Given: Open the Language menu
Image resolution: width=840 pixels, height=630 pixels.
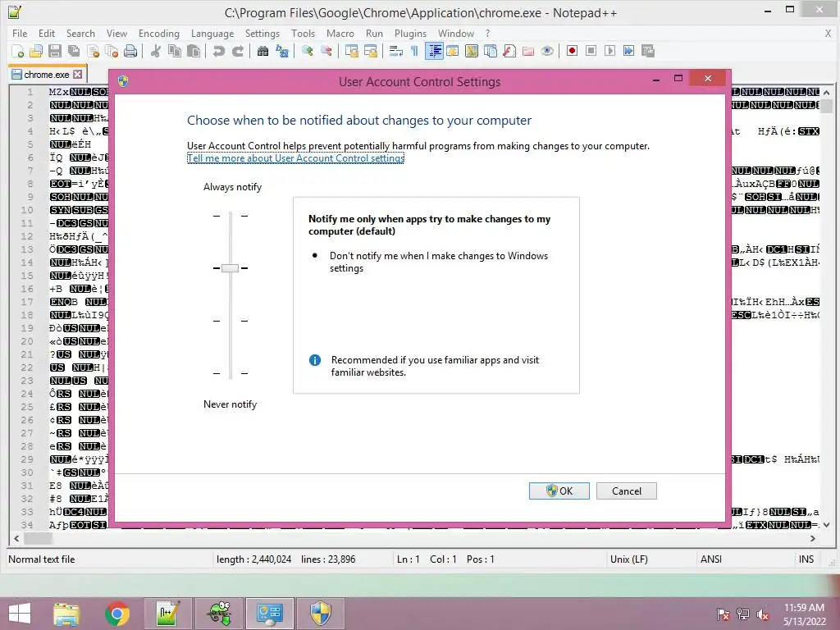Looking at the screenshot, I should (212, 33).
